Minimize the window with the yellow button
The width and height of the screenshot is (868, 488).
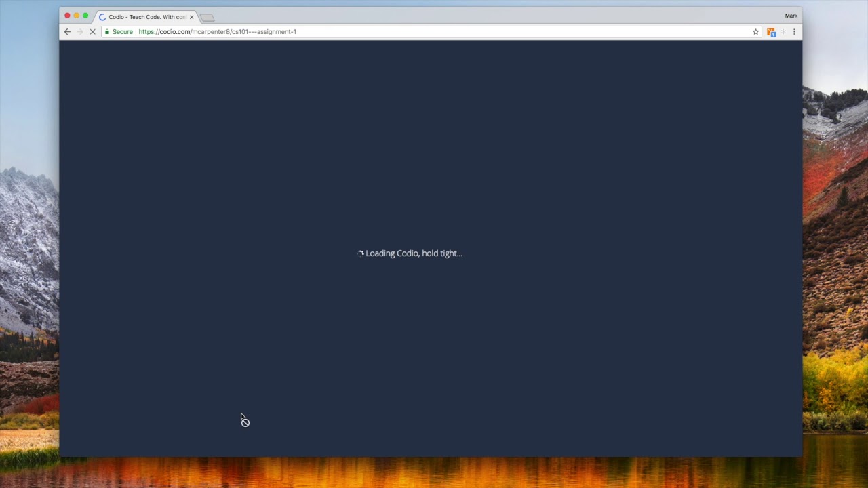[76, 16]
